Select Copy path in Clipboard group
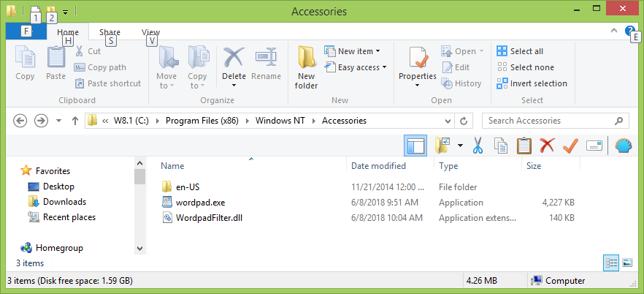The image size is (644, 294). (x=100, y=67)
